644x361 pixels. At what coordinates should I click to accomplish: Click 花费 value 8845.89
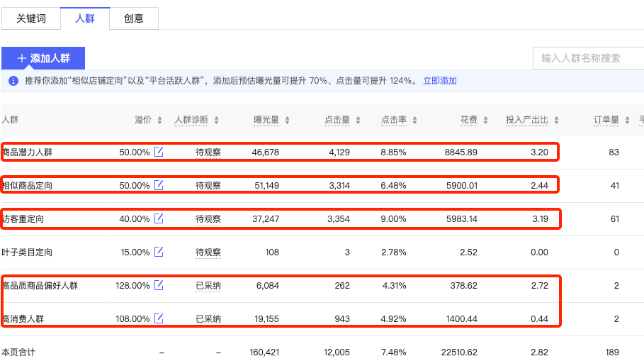[461, 152]
